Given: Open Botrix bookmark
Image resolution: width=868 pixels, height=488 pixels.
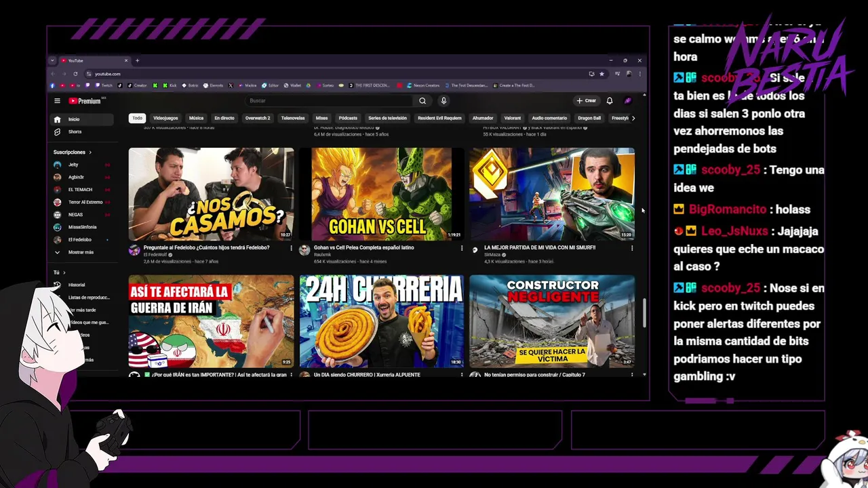Looking at the screenshot, I should click(191, 85).
